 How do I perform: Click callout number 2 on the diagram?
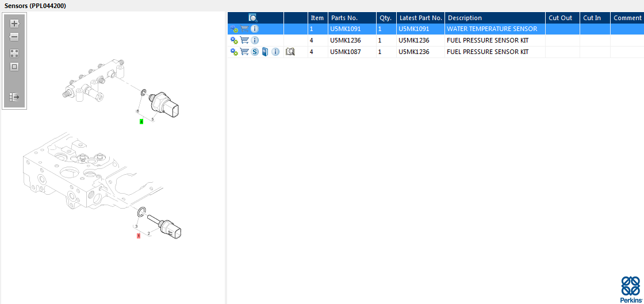point(148,233)
